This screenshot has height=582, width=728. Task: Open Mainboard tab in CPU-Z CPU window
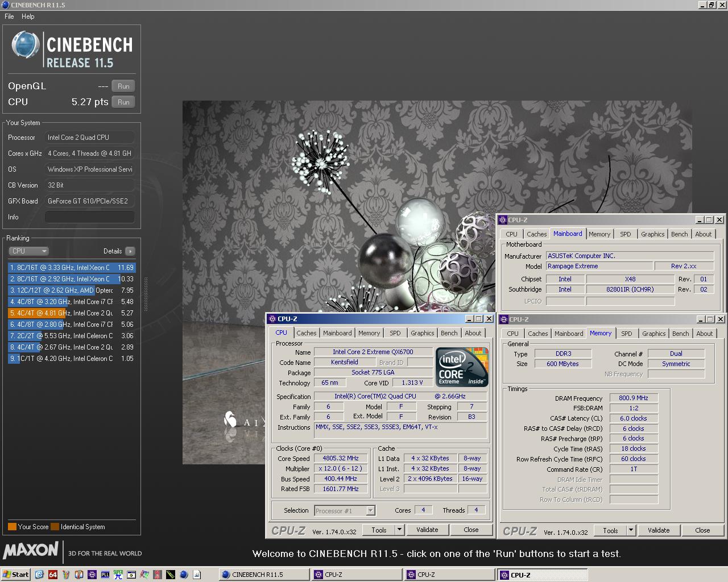tap(337, 334)
